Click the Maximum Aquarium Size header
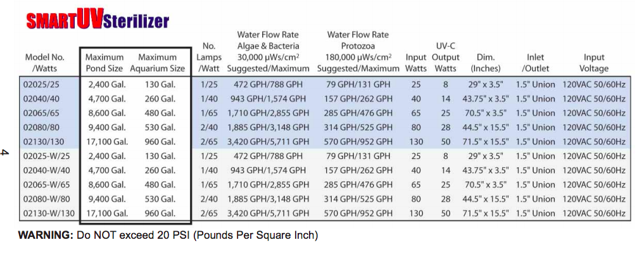 click(157, 63)
